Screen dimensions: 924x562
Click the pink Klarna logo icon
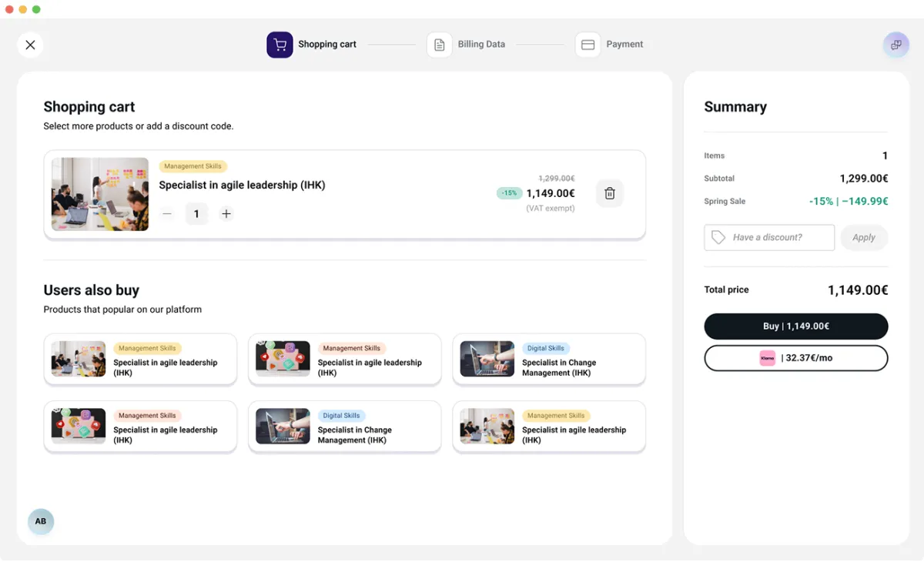click(767, 358)
